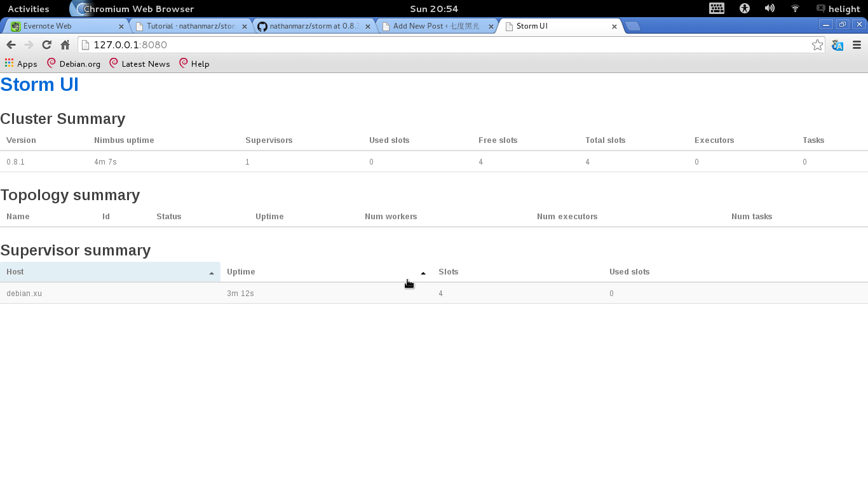Sort by the Num workers column header
This screenshot has height=488, width=868.
391,217
